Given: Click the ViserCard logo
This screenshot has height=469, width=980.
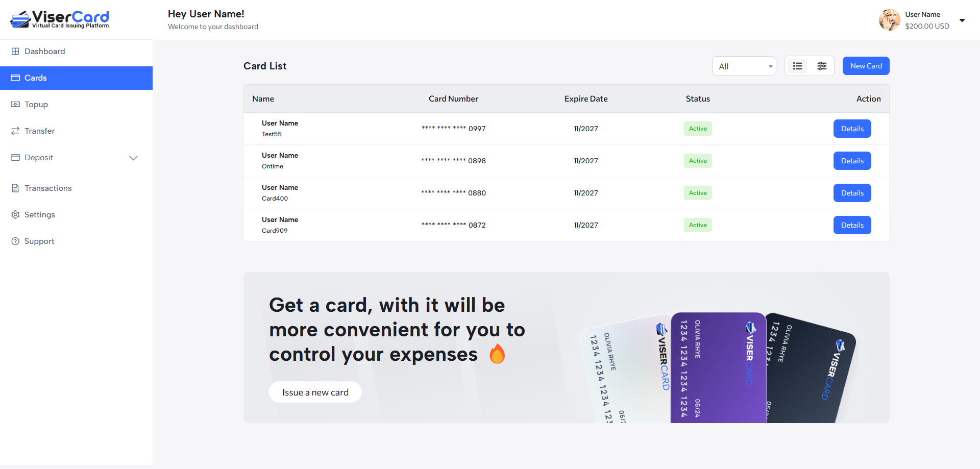Looking at the screenshot, I should 60,19.
